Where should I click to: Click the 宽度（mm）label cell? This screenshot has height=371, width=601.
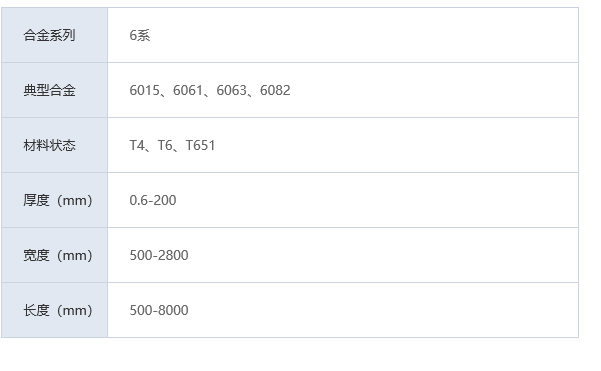(54, 255)
